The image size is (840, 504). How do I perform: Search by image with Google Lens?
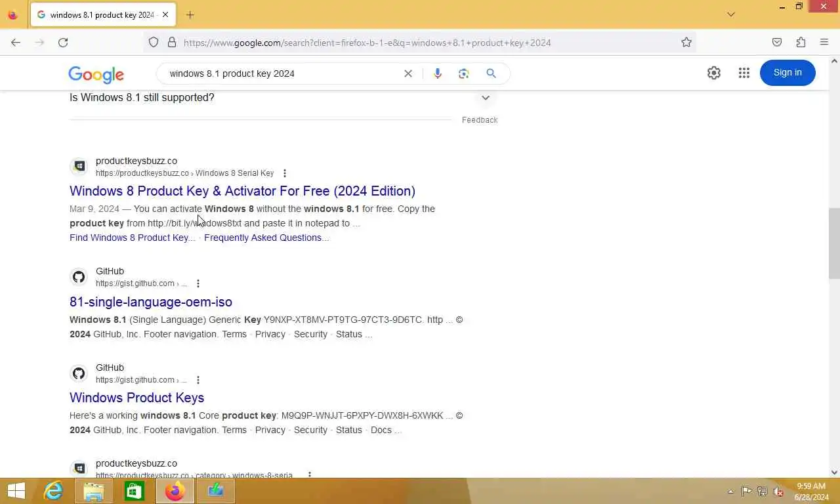[x=464, y=73]
